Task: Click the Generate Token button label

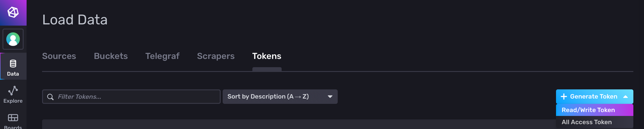Action: (x=594, y=97)
